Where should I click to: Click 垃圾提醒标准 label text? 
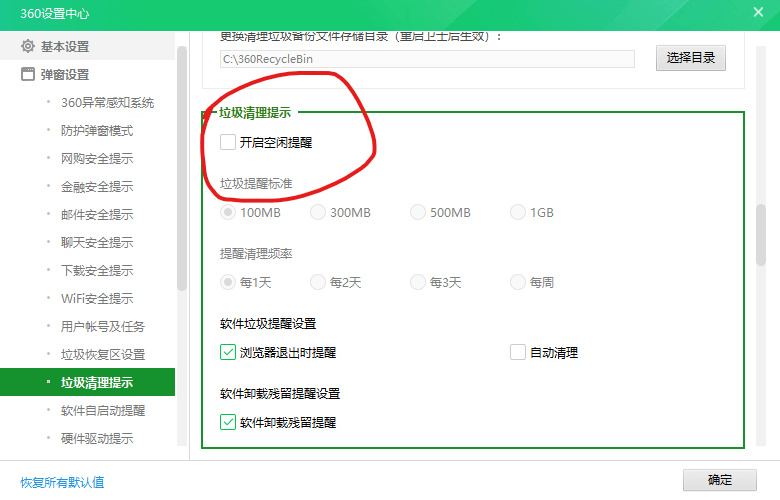pos(256,184)
